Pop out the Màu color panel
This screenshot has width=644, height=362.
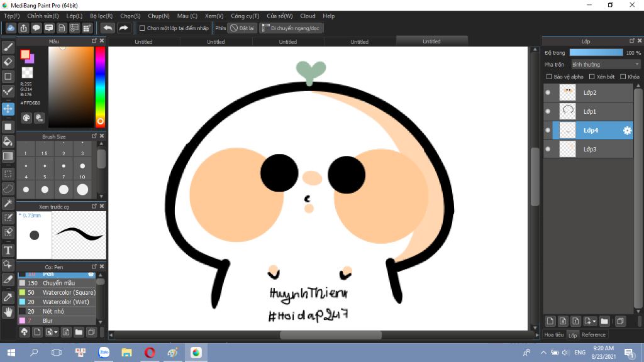point(94,41)
